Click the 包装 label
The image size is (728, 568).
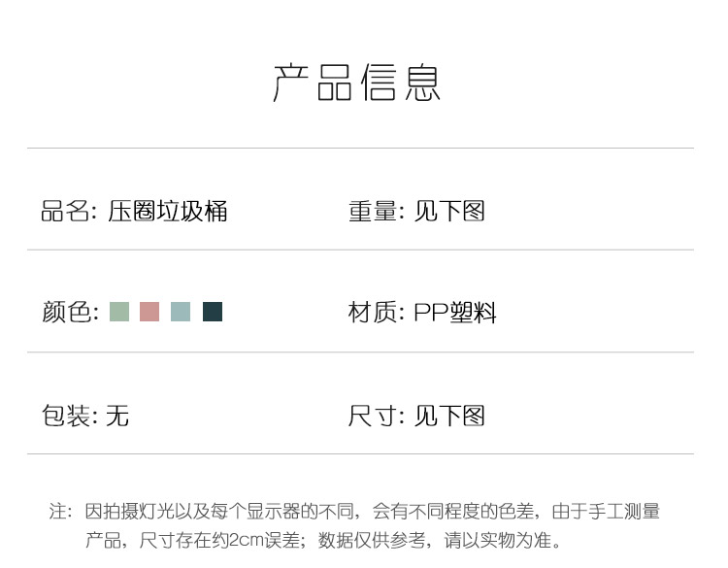(65, 416)
